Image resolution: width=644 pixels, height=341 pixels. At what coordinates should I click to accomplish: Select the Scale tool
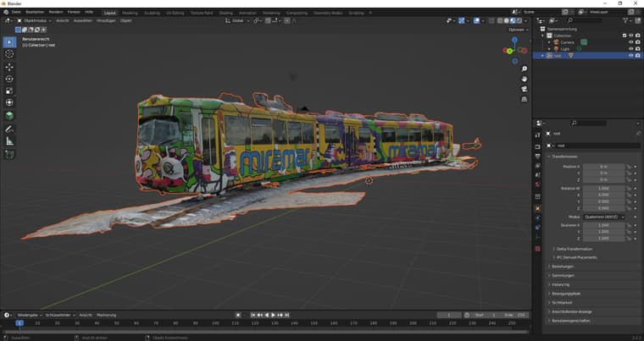coord(9,91)
